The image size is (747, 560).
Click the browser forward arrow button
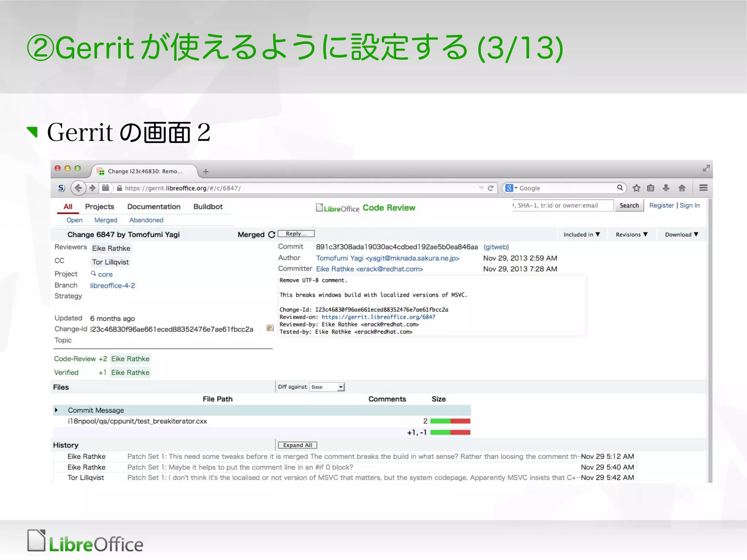(x=92, y=188)
